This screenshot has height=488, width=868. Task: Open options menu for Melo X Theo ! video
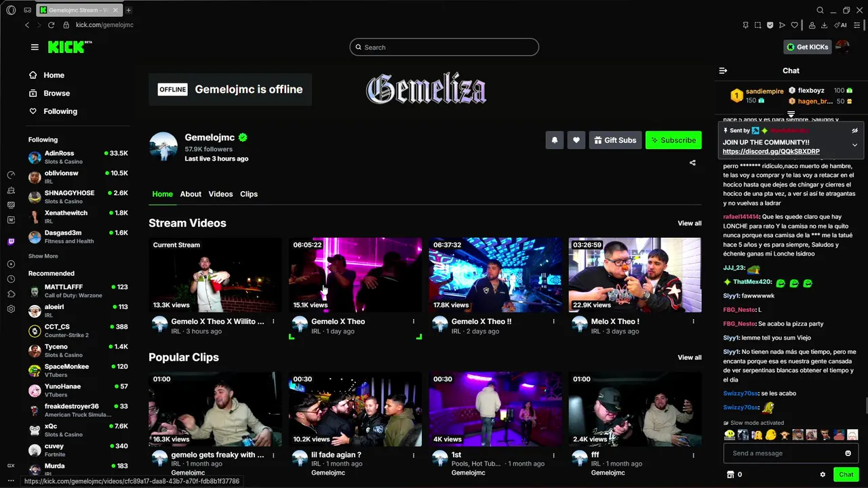point(693,321)
